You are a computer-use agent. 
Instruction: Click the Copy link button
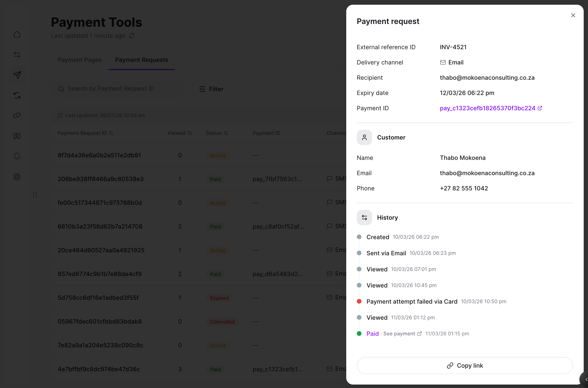pyautogui.click(x=465, y=366)
